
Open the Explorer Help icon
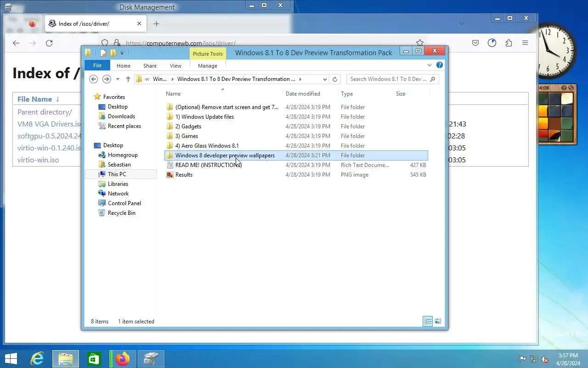point(439,65)
